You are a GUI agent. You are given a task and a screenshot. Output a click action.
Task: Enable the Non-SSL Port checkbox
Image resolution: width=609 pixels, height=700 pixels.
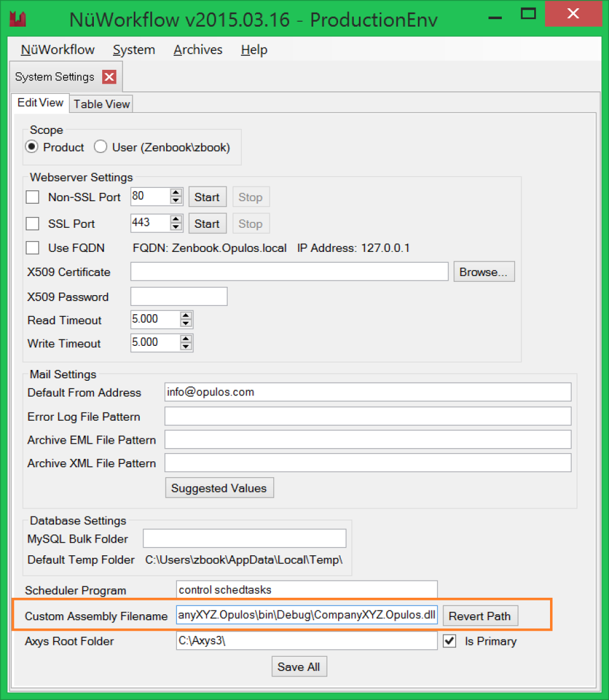pyautogui.click(x=32, y=197)
